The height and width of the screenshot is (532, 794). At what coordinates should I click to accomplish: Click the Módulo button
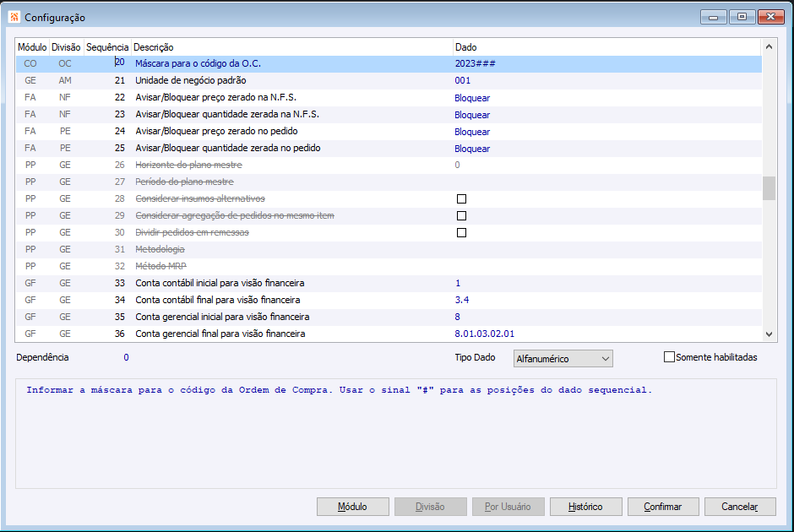pyautogui.click(x=352, y=507)
